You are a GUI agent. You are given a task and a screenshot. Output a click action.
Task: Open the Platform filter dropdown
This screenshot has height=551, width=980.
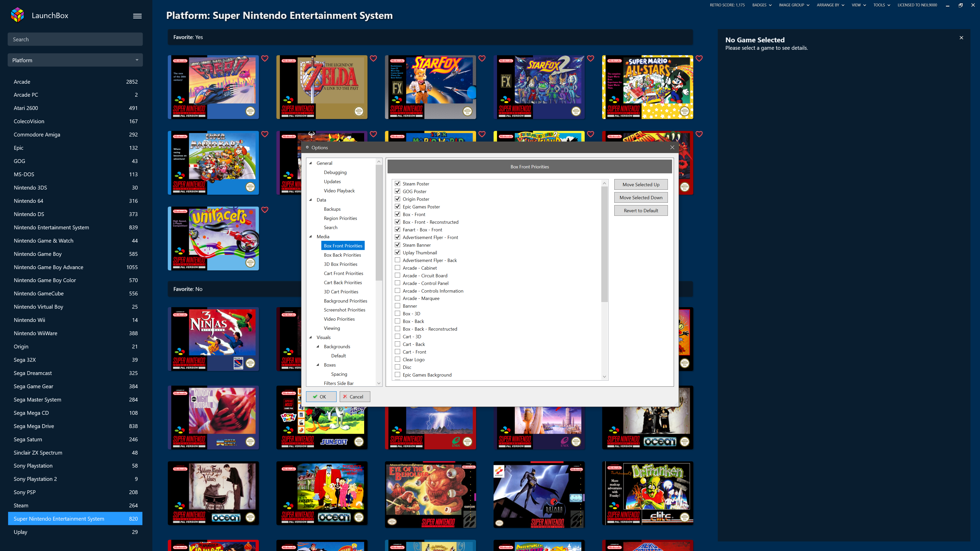point(75,60)
